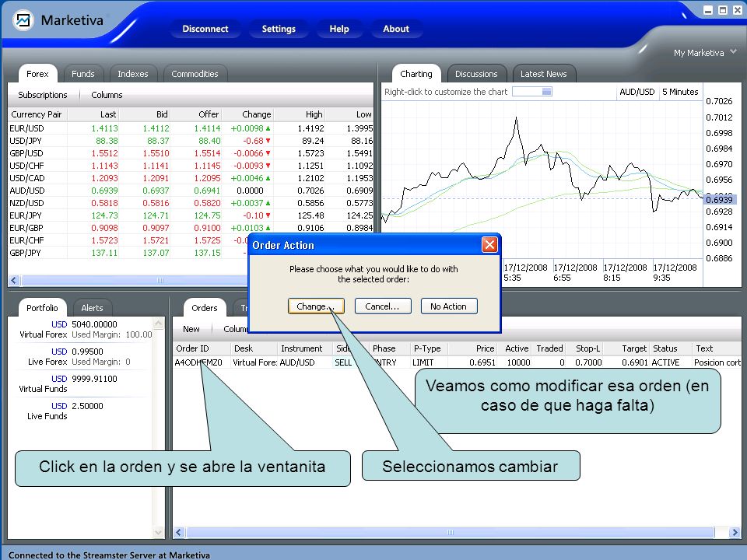
Task: Click the Cancel... button in Order Action
Action: click(x=383, y=306)
